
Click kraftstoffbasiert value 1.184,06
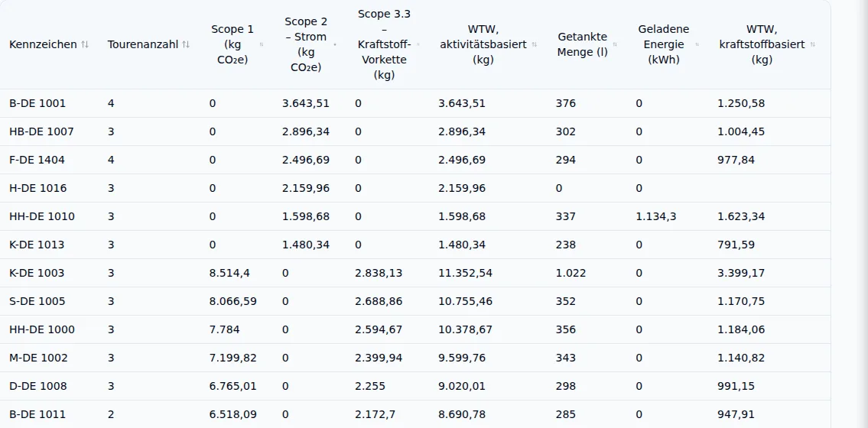tap(741, 329)
